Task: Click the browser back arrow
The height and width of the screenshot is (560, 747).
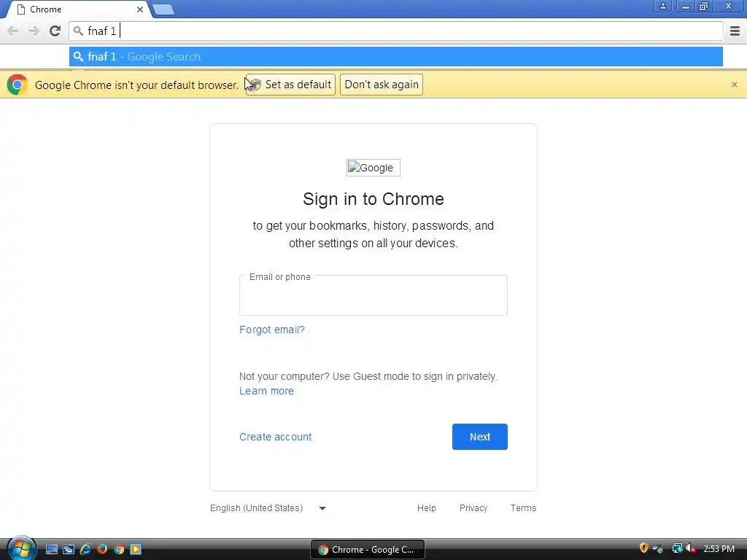Action: pyautogui.click(x=13, y=31)
